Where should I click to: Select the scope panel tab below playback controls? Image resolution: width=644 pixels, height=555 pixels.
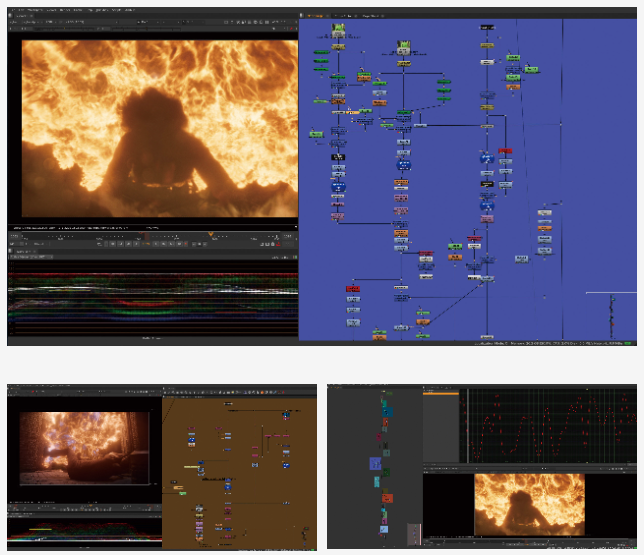pos(24,251)
